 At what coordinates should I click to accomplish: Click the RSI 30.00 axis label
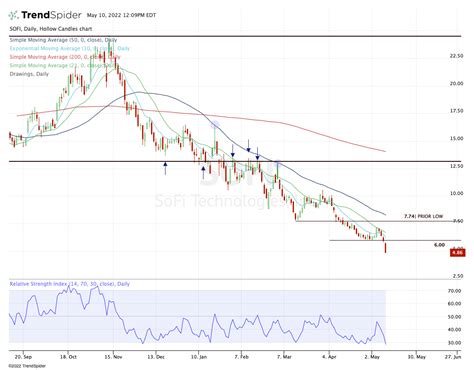click(x=454, y=343)
